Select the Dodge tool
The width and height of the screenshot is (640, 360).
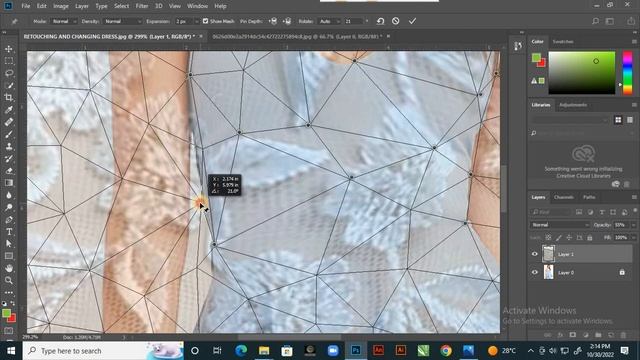point(9,207)
